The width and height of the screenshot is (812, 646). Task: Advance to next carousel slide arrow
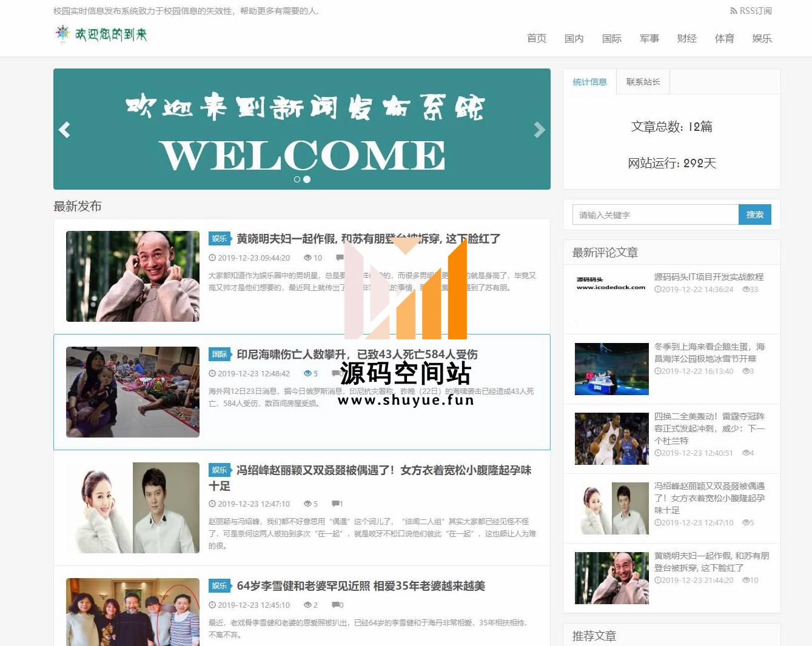click(539, 130)
